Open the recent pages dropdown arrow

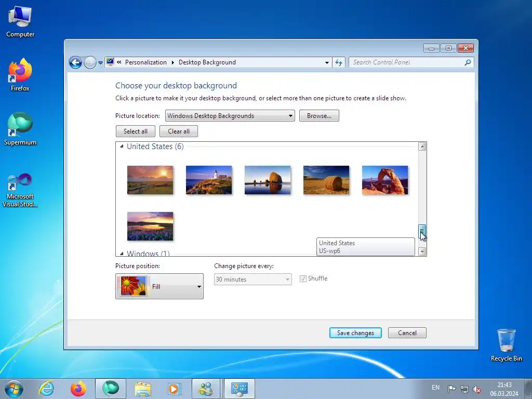(100, 63)
